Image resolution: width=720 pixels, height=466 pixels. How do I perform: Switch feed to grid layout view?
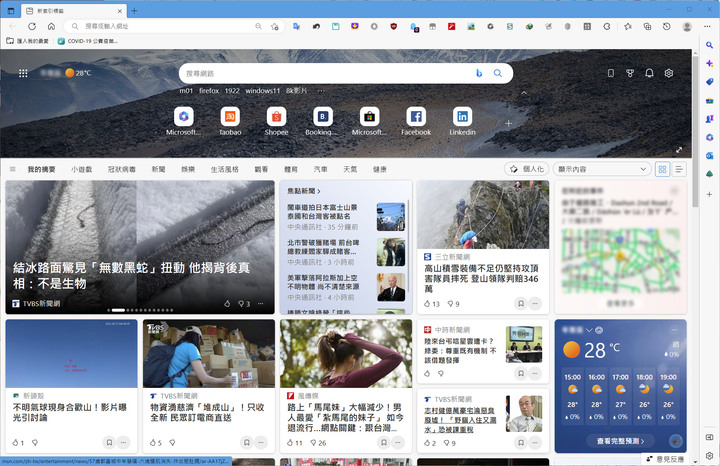click(x=662, y=169)
